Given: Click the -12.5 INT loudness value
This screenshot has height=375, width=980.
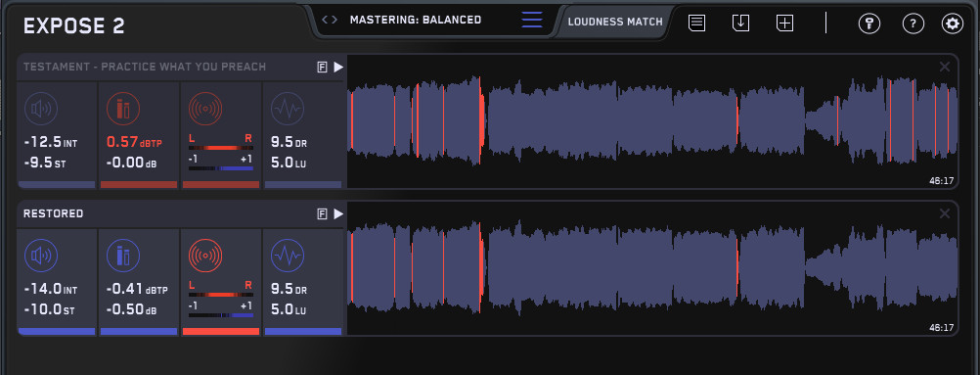Looking at the screenshot, I should [x=51, y=143].
